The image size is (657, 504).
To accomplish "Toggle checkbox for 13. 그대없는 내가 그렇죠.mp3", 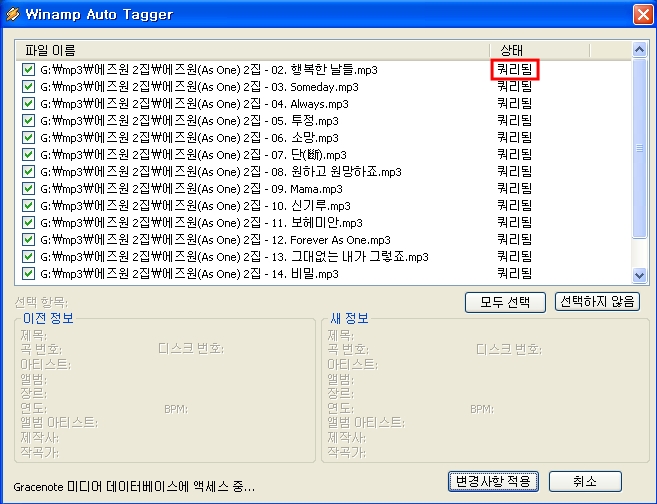I will coord(28,256).
